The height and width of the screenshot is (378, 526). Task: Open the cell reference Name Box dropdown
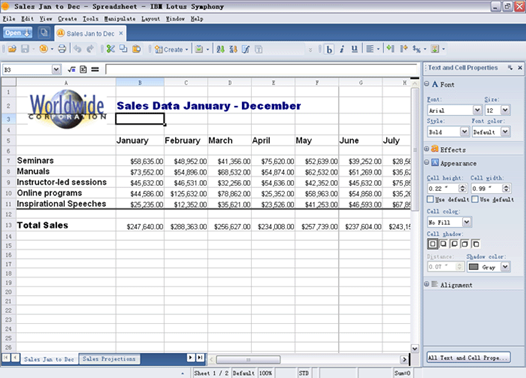(x=56, y=69)
